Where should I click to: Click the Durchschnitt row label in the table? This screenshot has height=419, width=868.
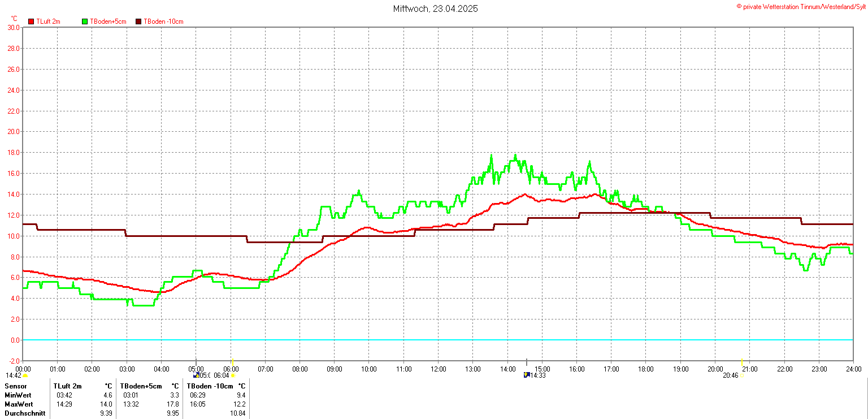[23, 413]
